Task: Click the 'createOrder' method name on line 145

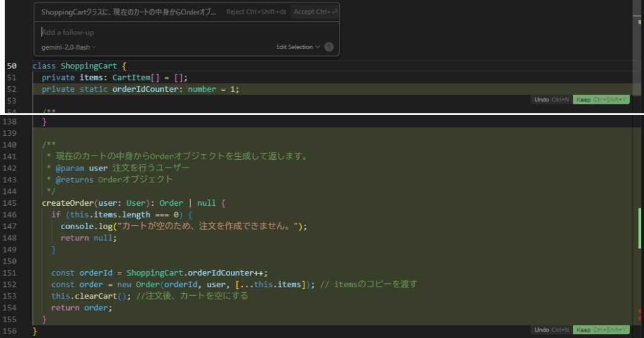Action: coord(68,203)
